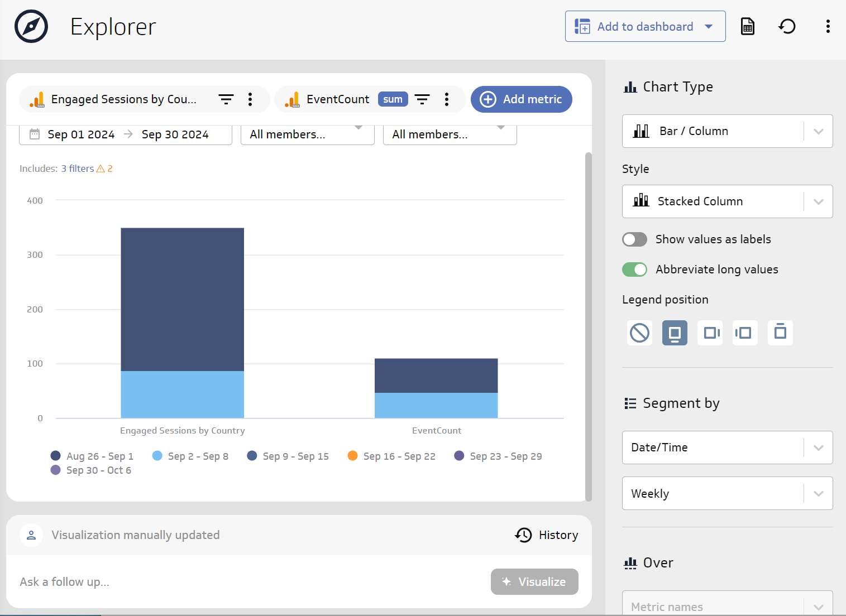The width and height of the screenshot is (846, 616).
Task: Click the Ask a follow up input field
Action: (x=223, y=581)
